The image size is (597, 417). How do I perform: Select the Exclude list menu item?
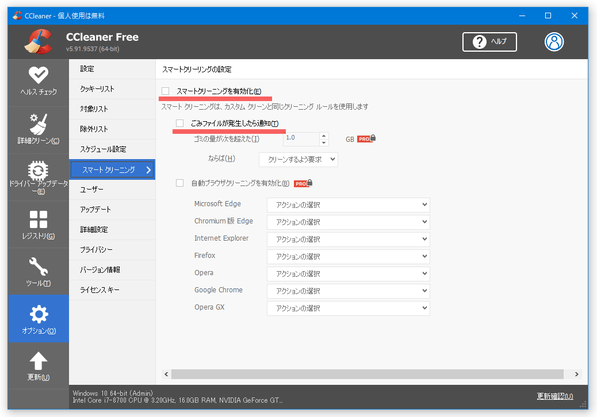tap(112, 129)
